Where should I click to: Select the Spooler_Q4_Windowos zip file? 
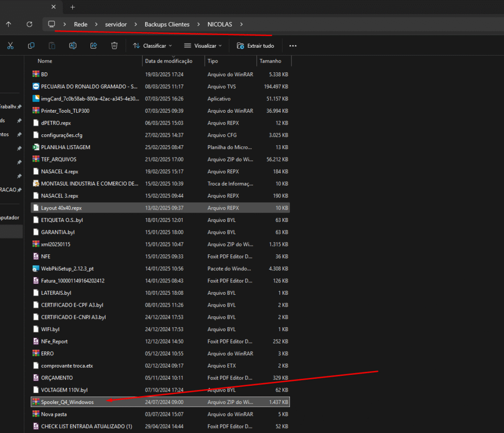pos(67,402)
